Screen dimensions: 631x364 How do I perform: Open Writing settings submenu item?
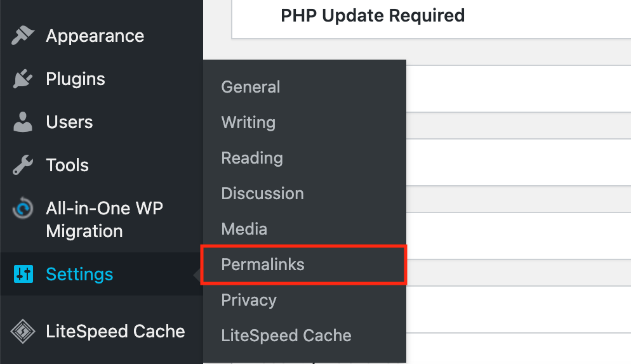[x=248, y=122]
